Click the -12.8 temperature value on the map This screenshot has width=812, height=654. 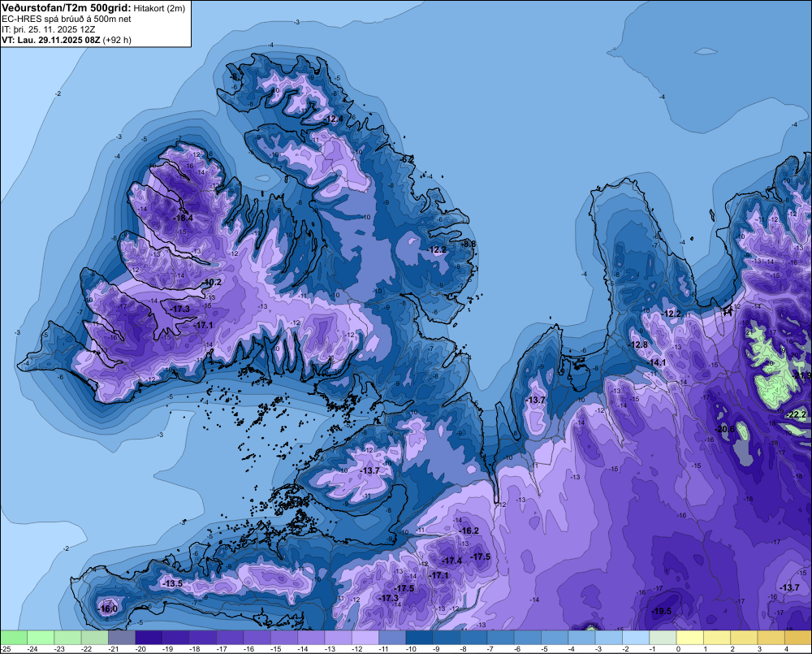(637, 344)
